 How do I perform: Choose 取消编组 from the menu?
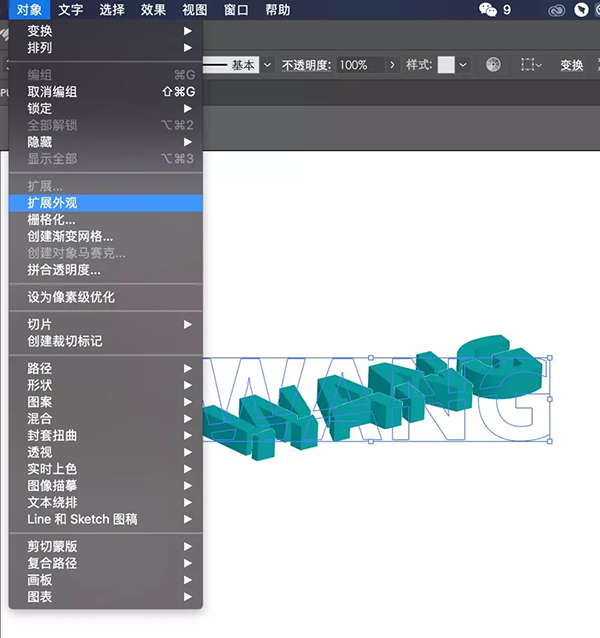point(105,92)
